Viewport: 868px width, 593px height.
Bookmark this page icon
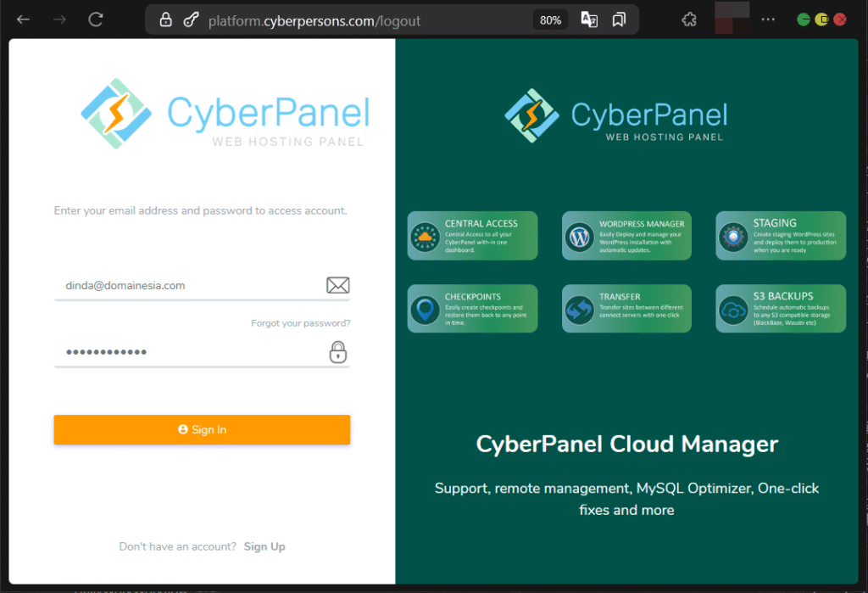pyautogui.click(x=619, y=20)
